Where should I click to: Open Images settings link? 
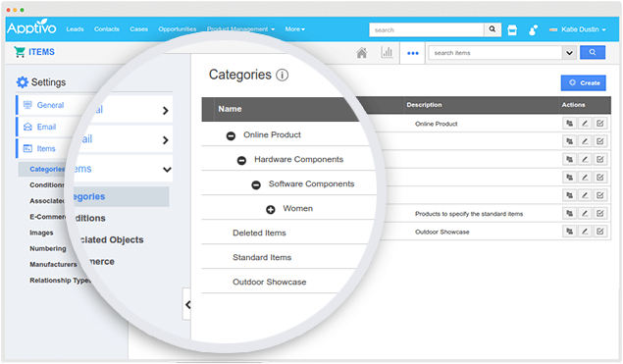click(41, 233)
